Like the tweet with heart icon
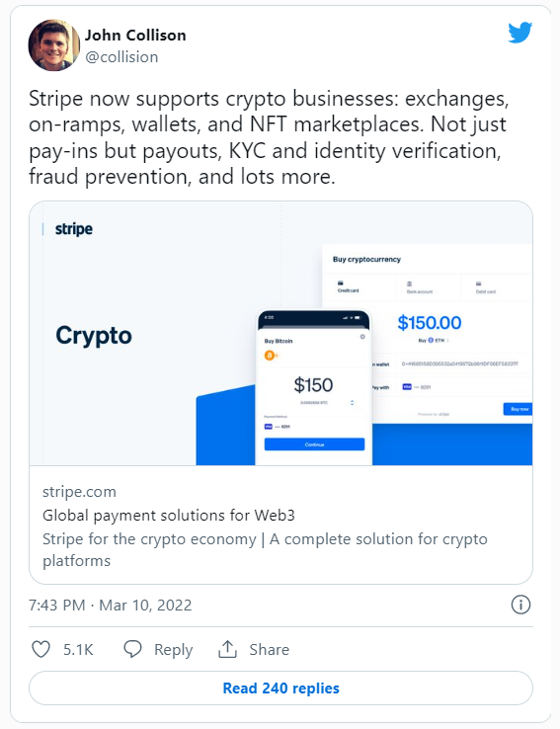Viewport: 560px width, 729px height. pyautogui.click(x=40, y=649)
